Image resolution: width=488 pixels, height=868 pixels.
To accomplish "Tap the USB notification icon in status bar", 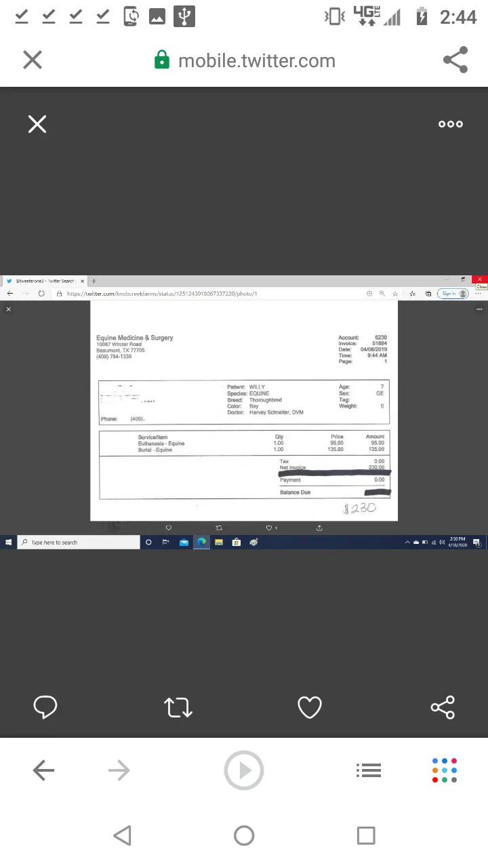I will click(184, 16).
